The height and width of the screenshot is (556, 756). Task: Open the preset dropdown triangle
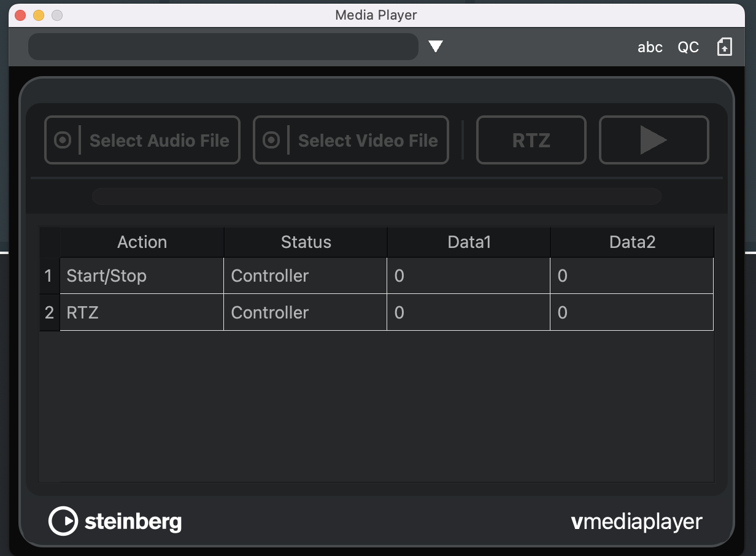click(x=436, y=47)
